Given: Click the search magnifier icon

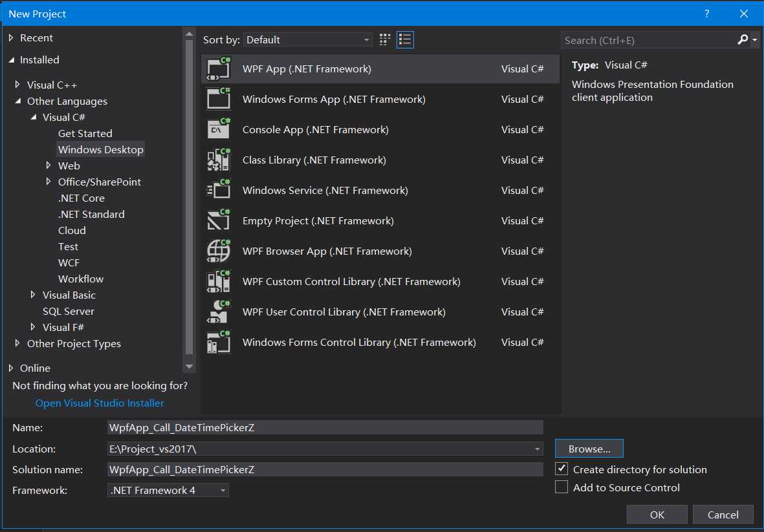Looking at the screenshot, I should point(743,39).
